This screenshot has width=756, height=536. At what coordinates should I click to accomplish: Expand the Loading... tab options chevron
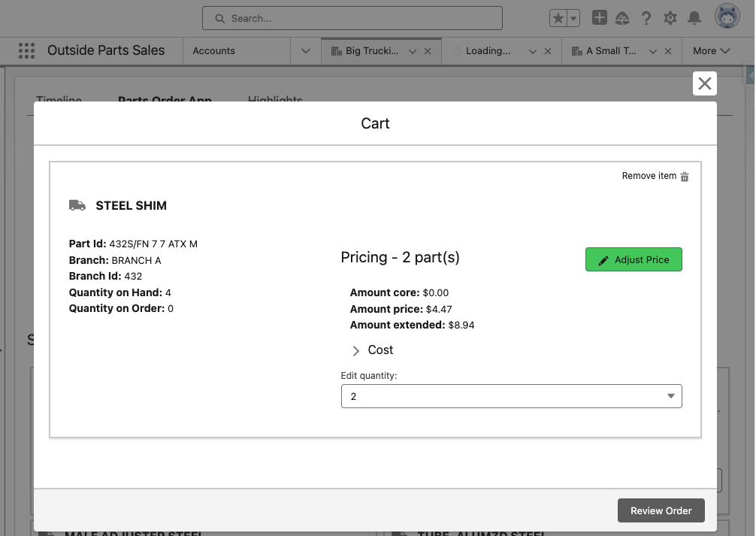[x=533, y=51]
